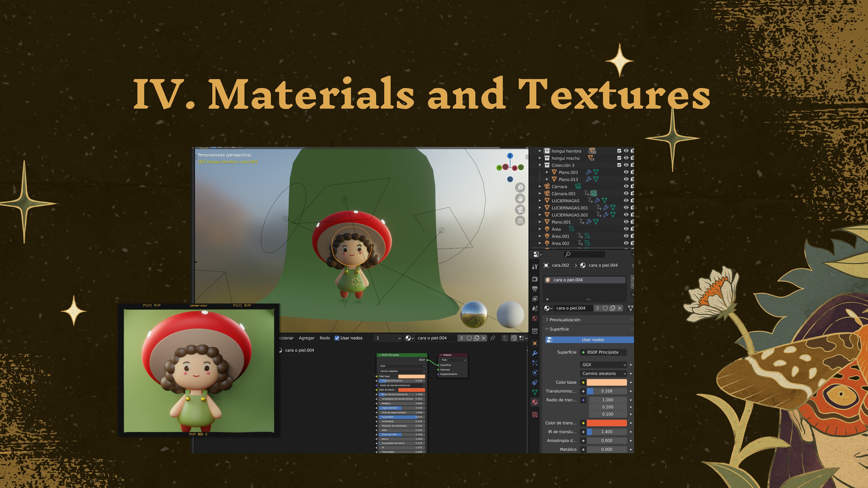This screenshot has height=488, width=868.
Task: Click the Render properties camera tab
Action: pos(535,279)
